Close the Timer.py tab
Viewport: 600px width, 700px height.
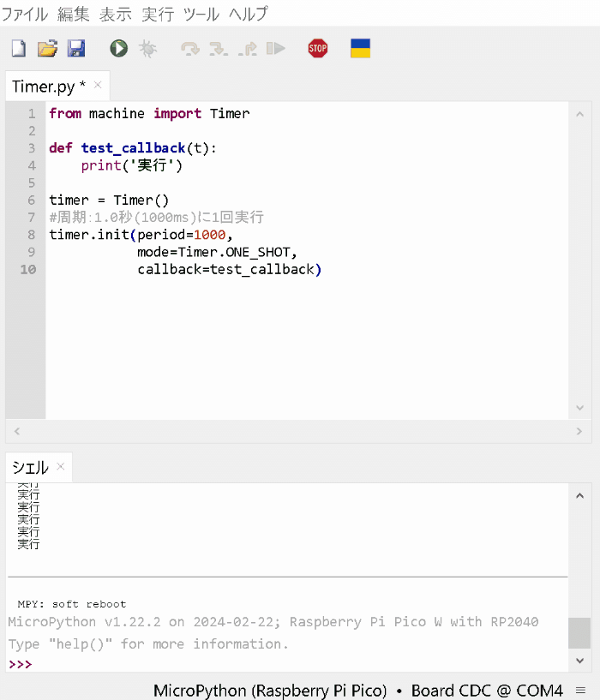[98, 85]
